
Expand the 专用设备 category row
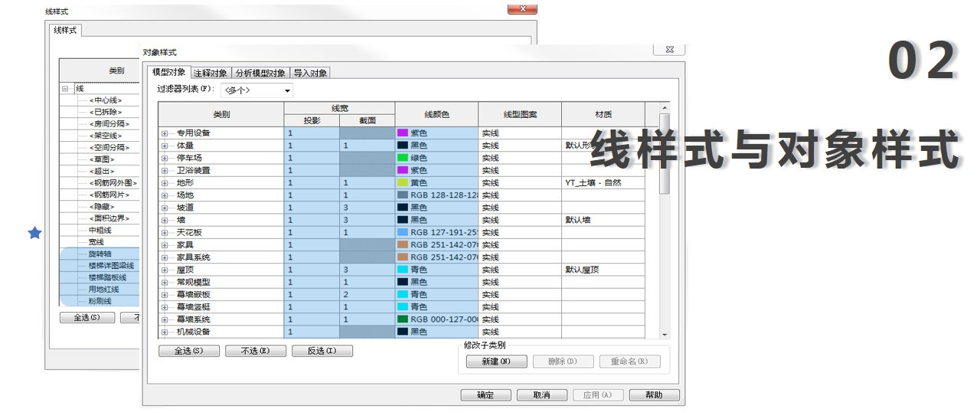(165, 133)
